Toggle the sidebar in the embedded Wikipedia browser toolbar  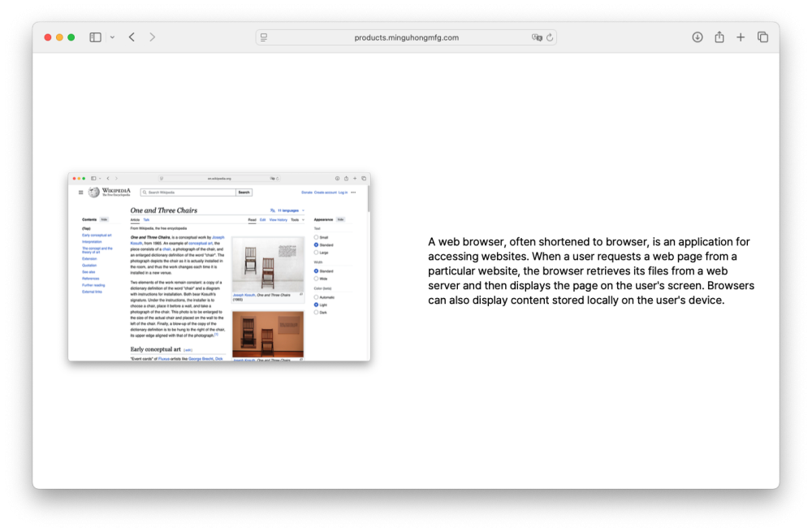(x=93, y=178)
